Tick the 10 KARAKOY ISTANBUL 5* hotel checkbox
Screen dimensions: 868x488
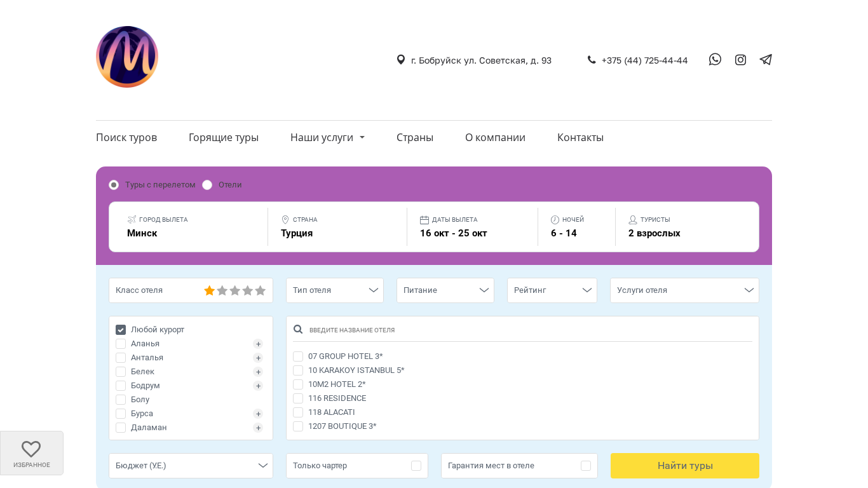[x=298, y=370]
